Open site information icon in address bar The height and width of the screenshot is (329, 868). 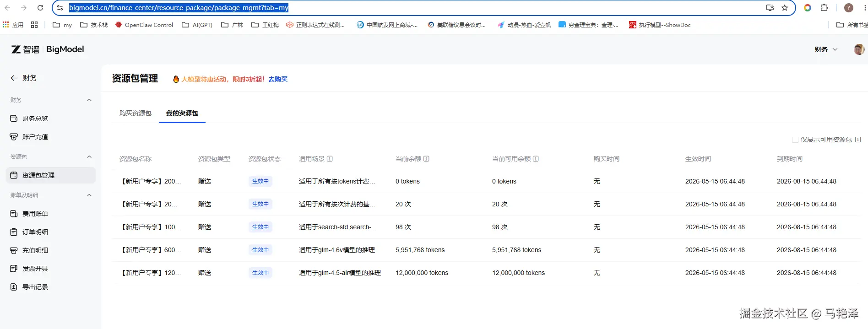(x=60, y=8)
